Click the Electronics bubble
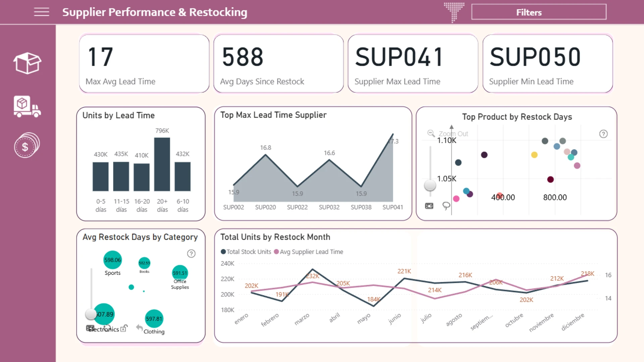644x362 pixels. click(x=104, y=314)
